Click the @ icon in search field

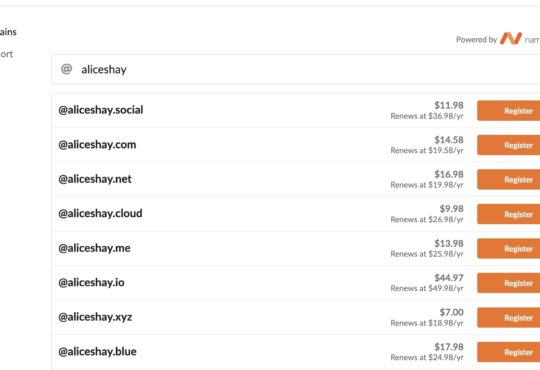(66, 69)
